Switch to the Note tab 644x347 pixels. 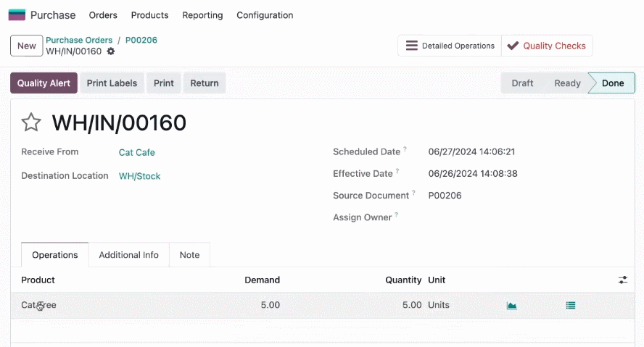pos(189,255)
